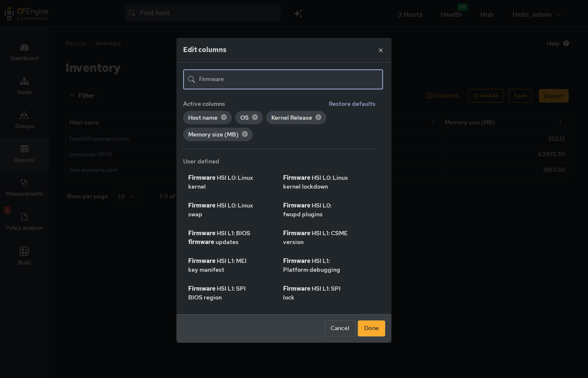Open the rows per page dropdown
Image resolution: width=588 pixels, height=378 pixels.
[x=126, y=197]
